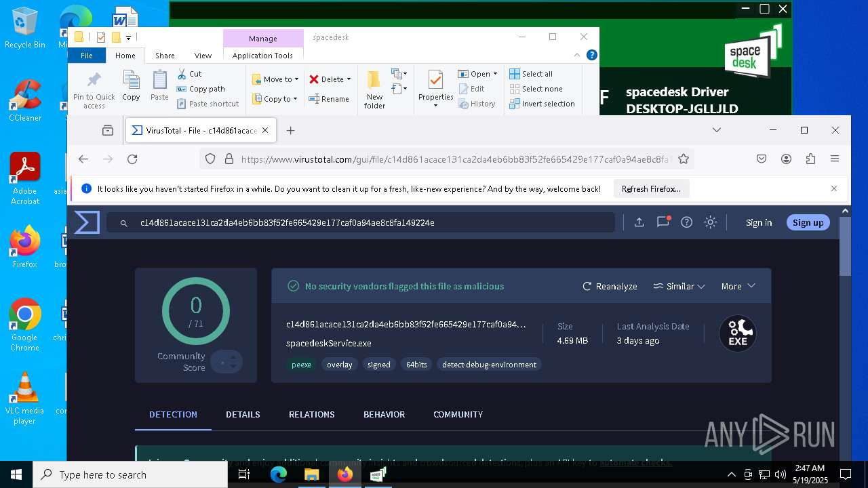The height and width of the screenshot is (488, 868).
Task: Switch to the DETECTION tab
Action: click(173, 414)
